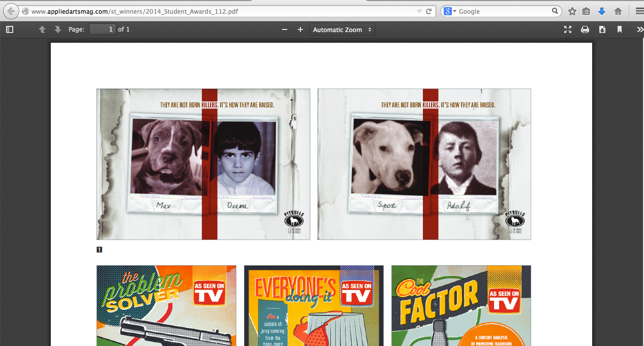The image size is (644, 346).
Task: Click the Problem Solver poster
Action: (x=166, y=305)
